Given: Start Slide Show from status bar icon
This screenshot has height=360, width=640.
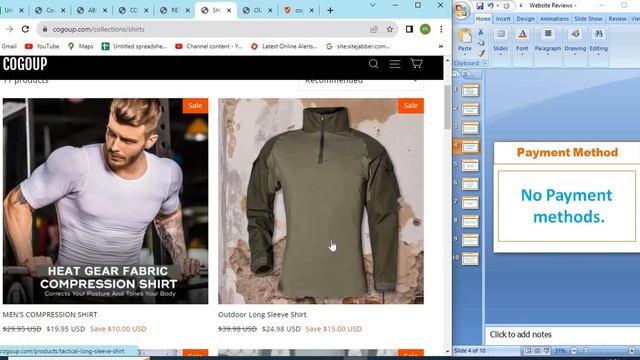Looking at the screenshot, I should pos(547,351).
